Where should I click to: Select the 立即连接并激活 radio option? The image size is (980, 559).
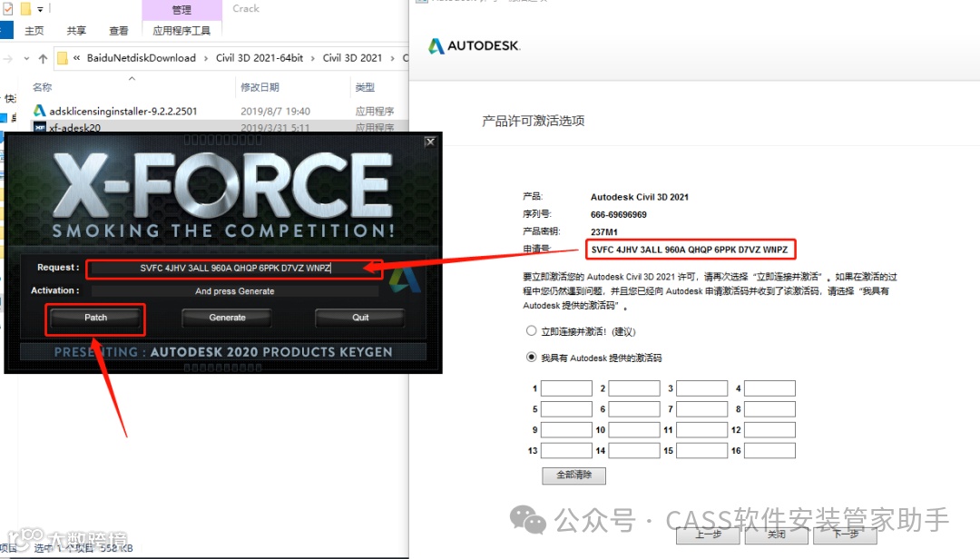click(x=531, y=331)
